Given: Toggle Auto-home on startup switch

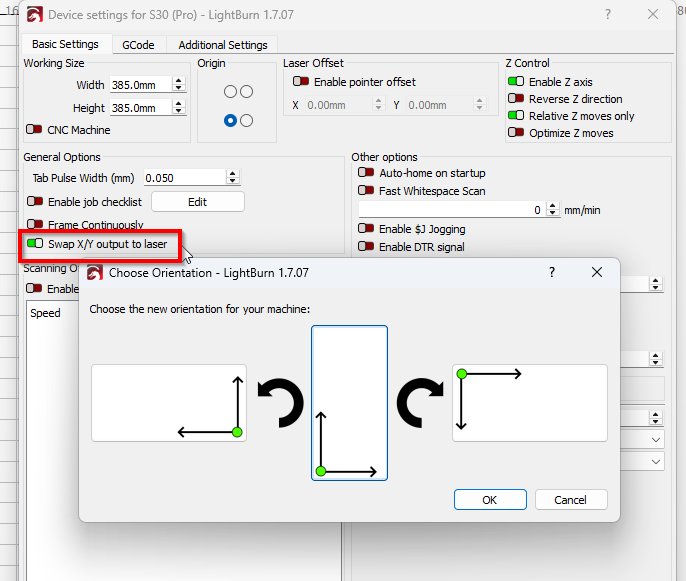Looking at the screenshot, I should [x=366, y=172].
